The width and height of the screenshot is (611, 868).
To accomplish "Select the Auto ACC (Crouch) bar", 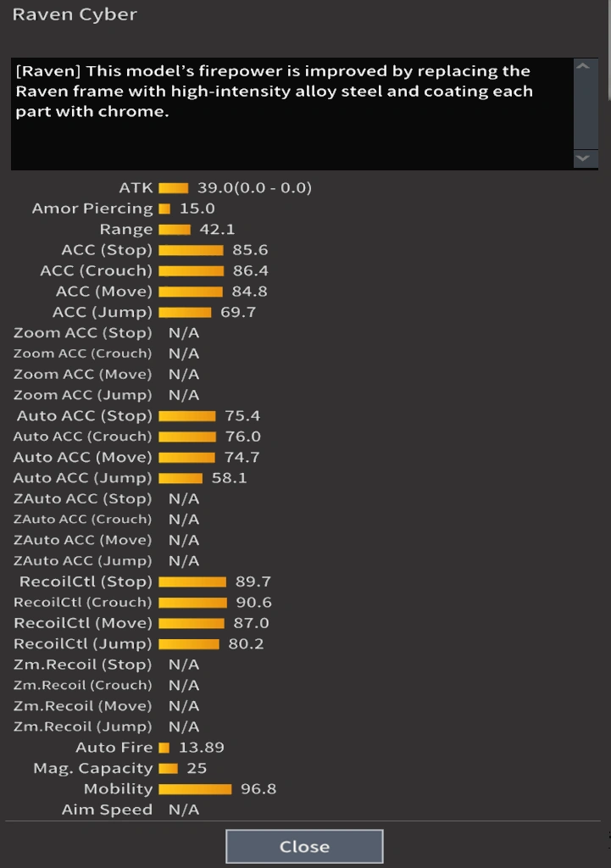I will (x=187, y=437).
